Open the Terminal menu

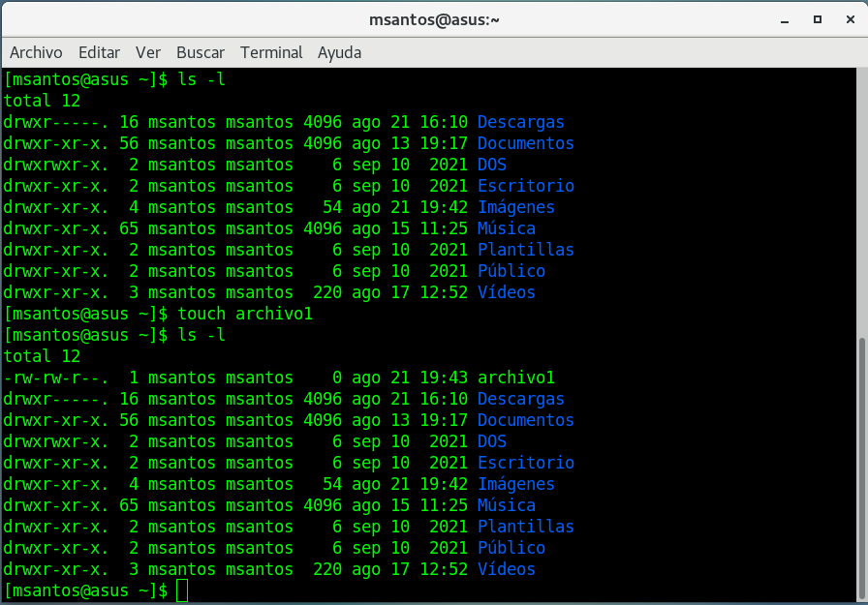click(x=271, y=52)
